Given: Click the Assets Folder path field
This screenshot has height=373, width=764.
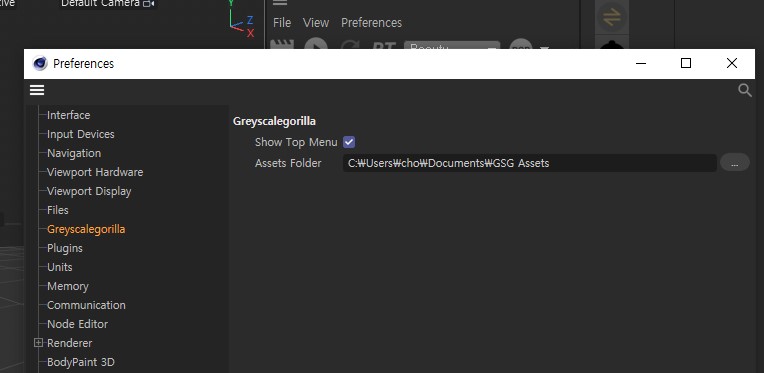Looking at the screenshot, I should click(530, 163).
